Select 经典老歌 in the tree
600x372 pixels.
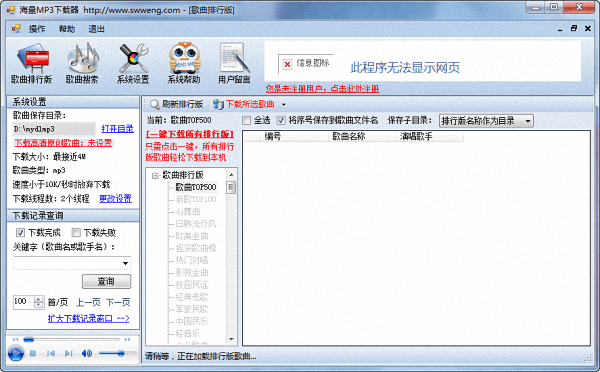click(192, 297)
